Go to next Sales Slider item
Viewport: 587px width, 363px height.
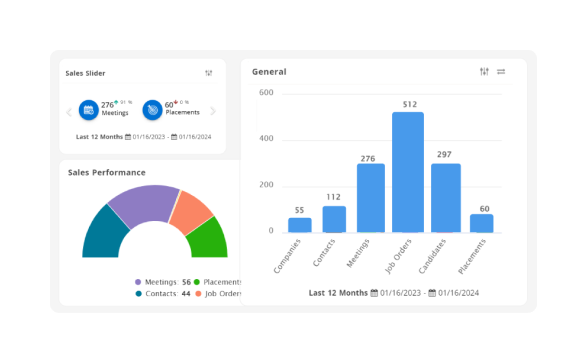(x=213, y=111)
